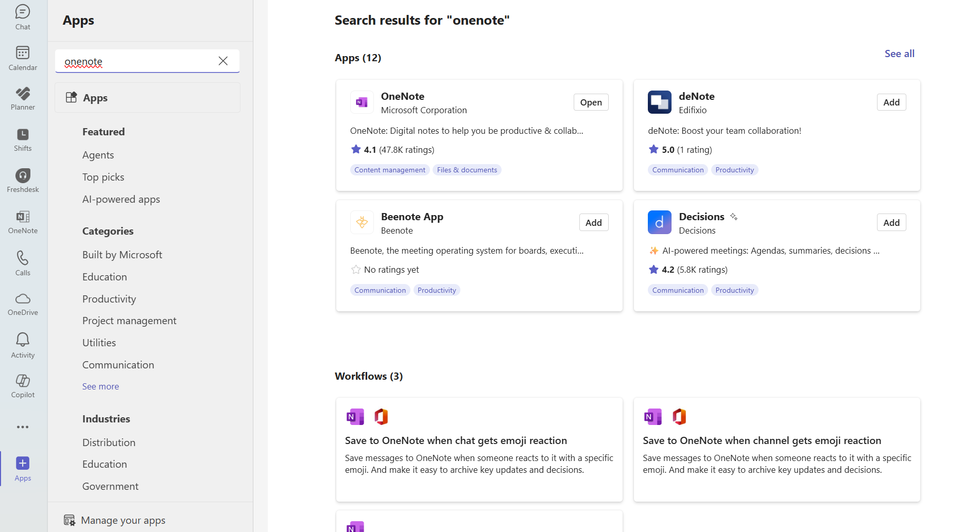
Task: Show more apps via the ellipsis icon
Action: click(23, 427)
